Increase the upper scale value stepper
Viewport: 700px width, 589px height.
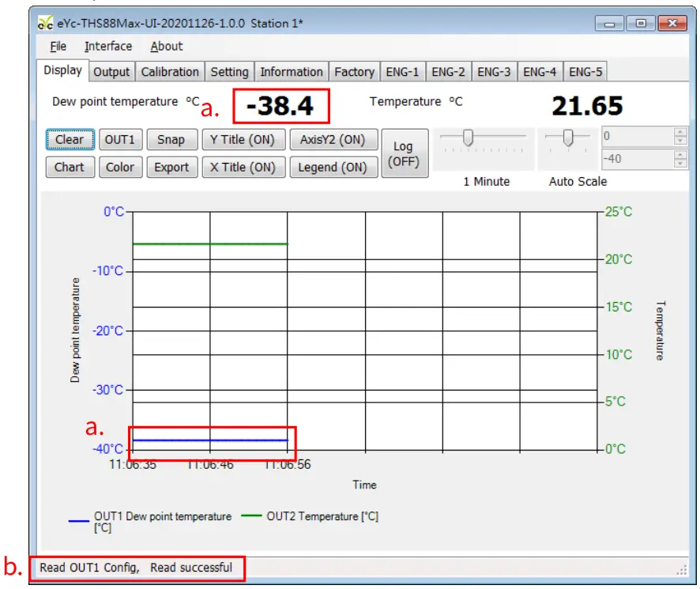tap(680, 132)
